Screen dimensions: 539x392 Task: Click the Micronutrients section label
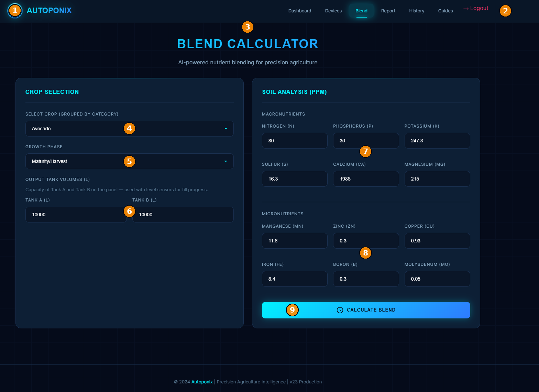point(283,214)
